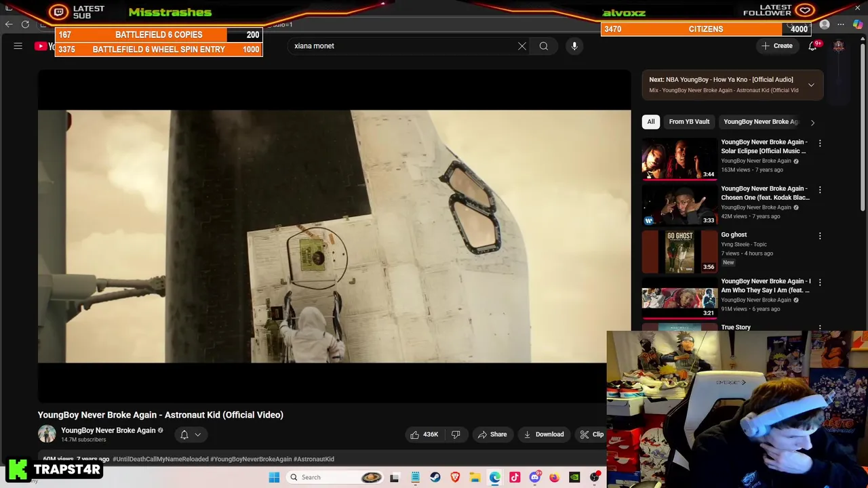Reload the page with the refresh icon
The image size is (868, 488).
pos(26,24)
